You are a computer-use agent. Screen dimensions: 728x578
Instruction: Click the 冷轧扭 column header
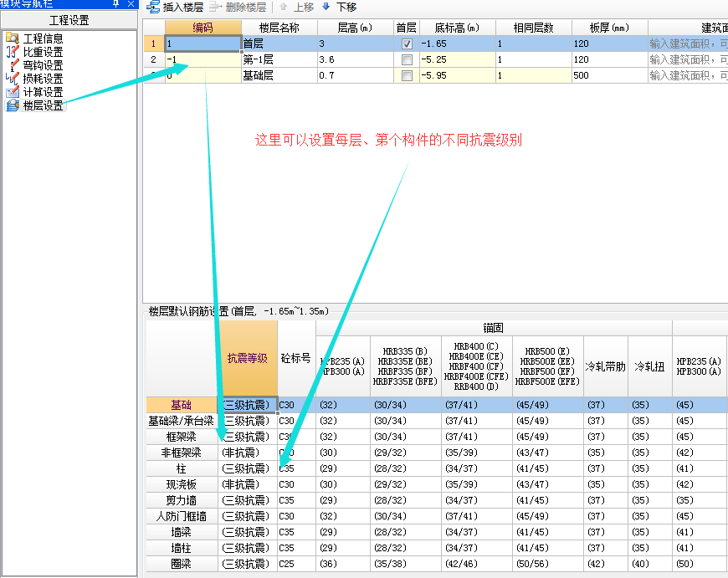click(649, 366)
